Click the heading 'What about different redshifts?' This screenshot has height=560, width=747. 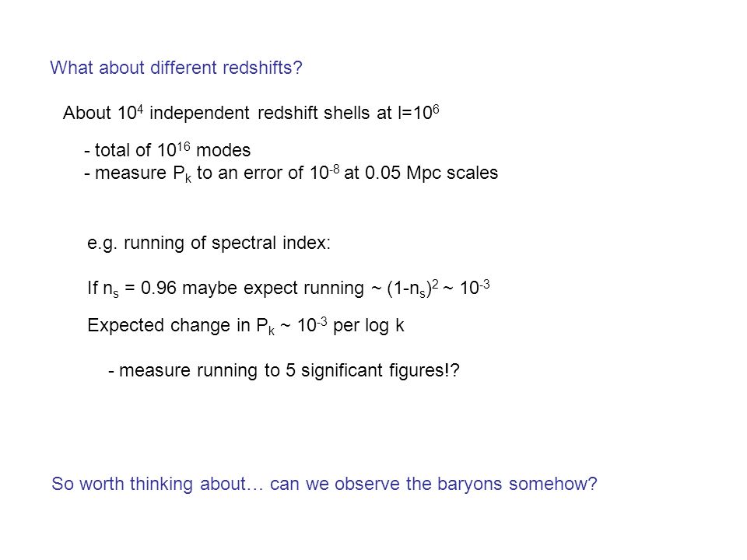pyautogui.click(x=177, y=68)
